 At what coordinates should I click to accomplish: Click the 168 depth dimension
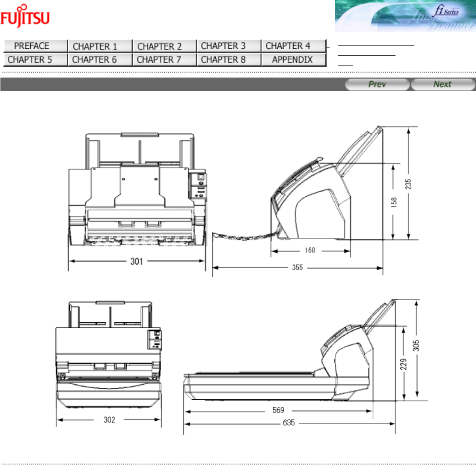(310, 250)
